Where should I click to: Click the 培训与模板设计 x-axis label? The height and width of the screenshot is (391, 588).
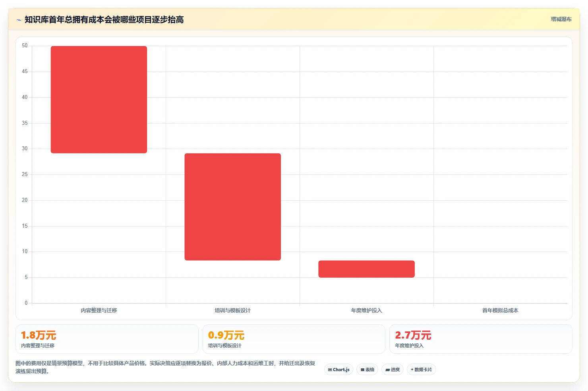(233, 310)
